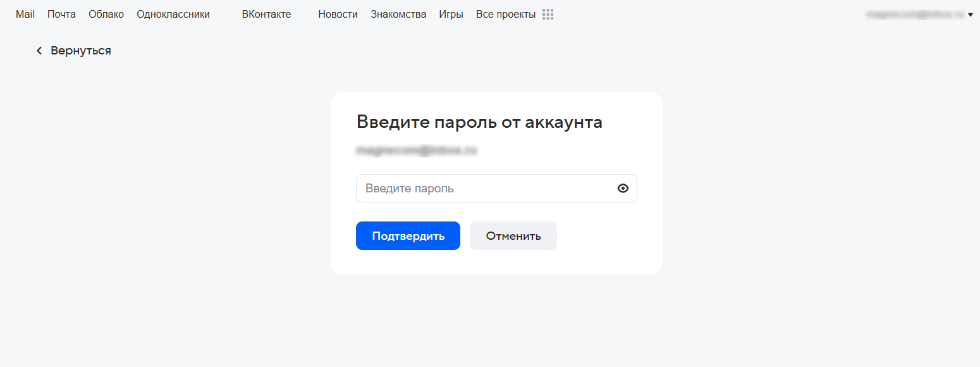Expand the account dropdown arrow, top right
980x367 pixels.
tap(971, 15)
